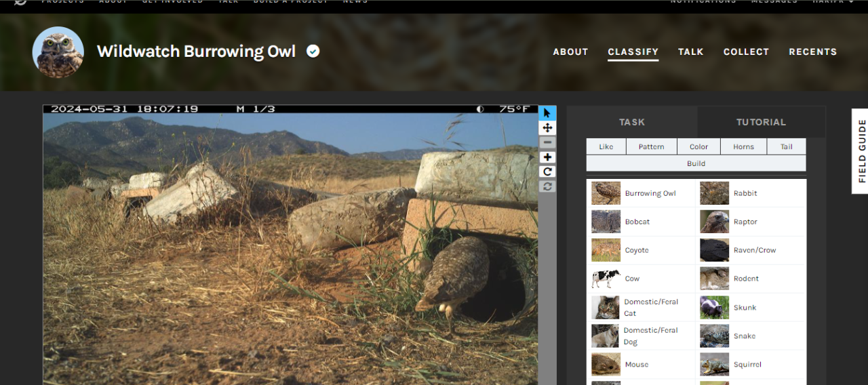
Task: Open the Like filter
Action: click(x=606, y=146)
